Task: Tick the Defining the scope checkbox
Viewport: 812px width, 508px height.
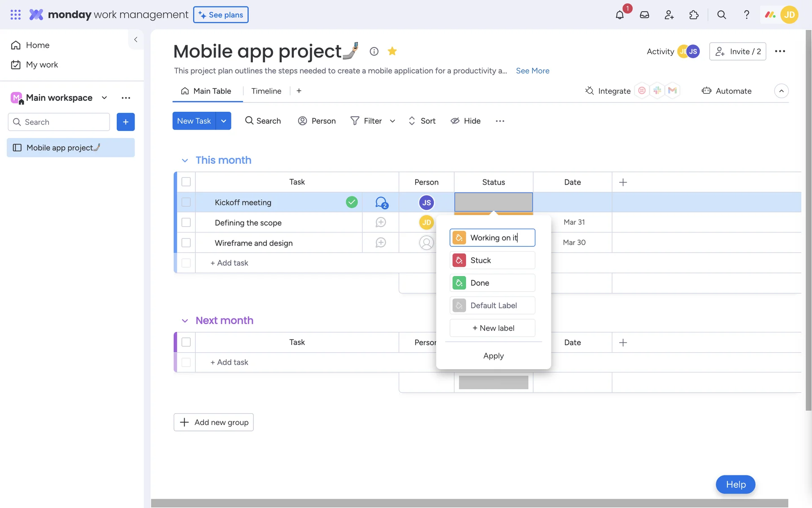Action: [186, 223]
